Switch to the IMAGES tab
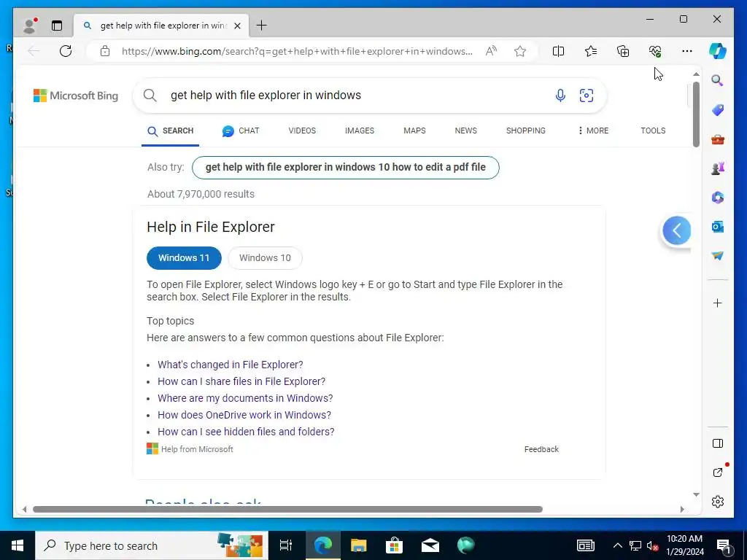This screenshot has height=560, width=747. click(360, 131)
